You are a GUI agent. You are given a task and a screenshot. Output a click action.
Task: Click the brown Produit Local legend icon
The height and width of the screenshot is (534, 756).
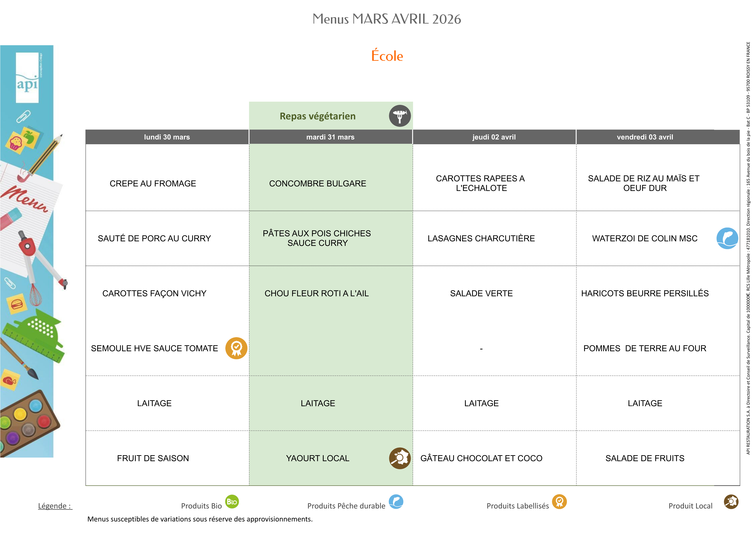(x=731, y=501)
